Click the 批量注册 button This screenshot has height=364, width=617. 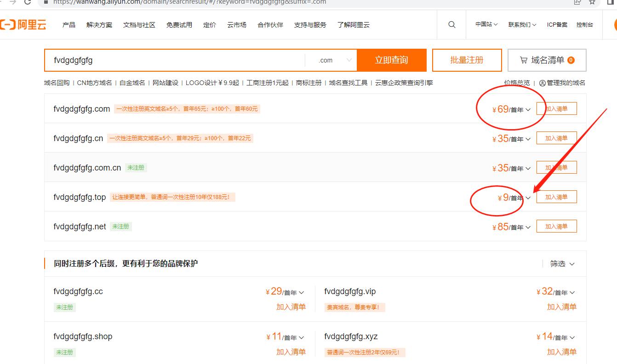click(467, 60)
